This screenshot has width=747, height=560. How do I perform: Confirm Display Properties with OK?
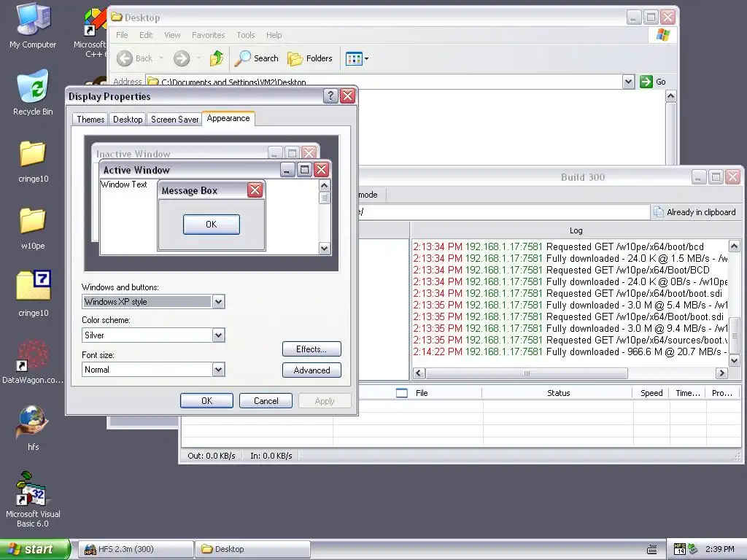click(x=206, y=401)
